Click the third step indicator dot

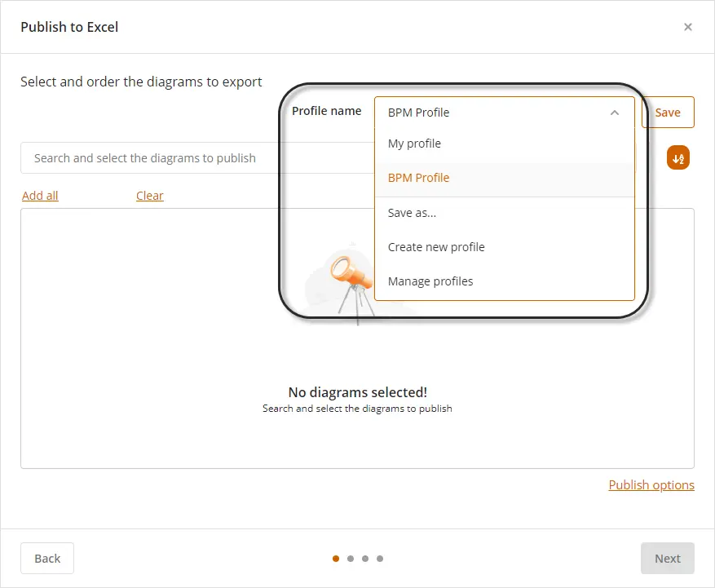pos(365,559)
